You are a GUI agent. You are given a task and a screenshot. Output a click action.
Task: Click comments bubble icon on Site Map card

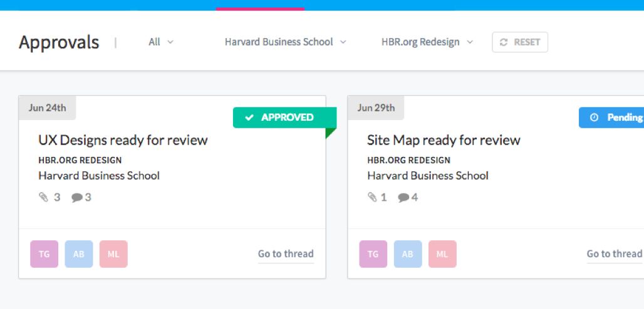403,198
